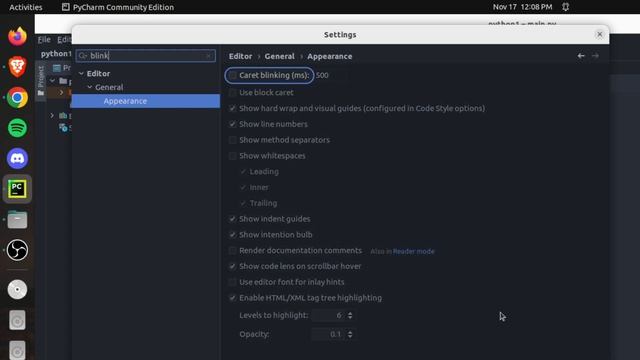
Task: Collapse the Editor tree node
Action: [x=81, y=73]
